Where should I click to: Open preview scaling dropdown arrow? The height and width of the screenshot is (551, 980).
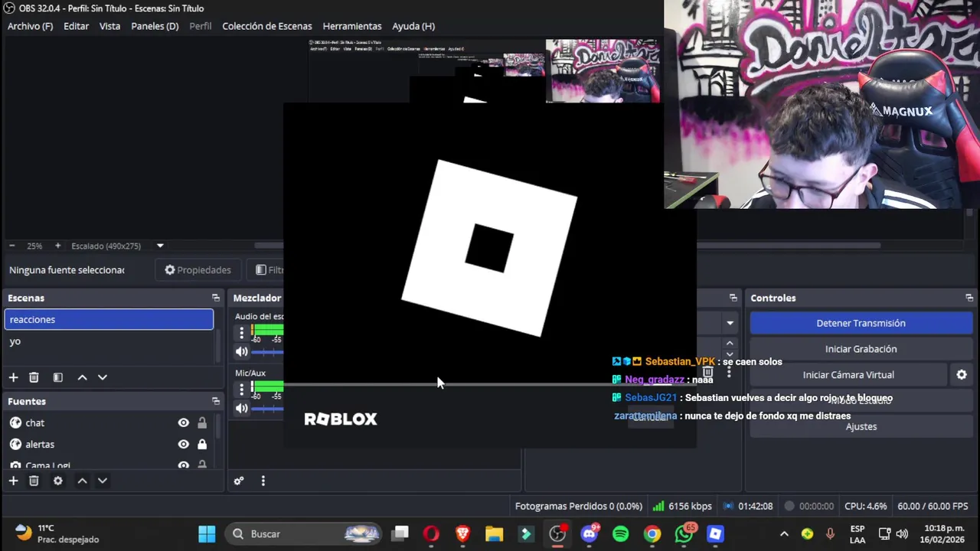[x=160, y=246]
